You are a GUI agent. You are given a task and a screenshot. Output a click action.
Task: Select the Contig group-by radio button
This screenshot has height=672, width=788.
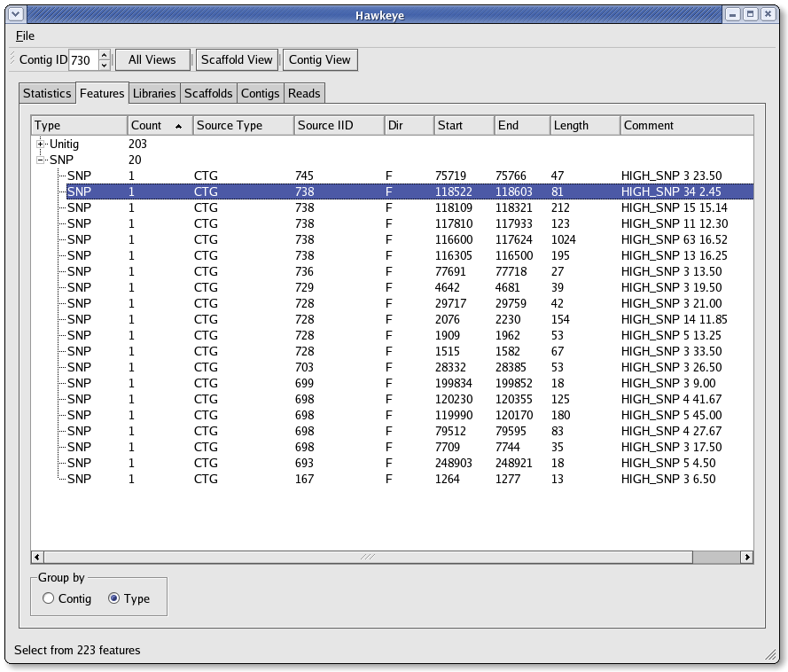pos(49,598)
